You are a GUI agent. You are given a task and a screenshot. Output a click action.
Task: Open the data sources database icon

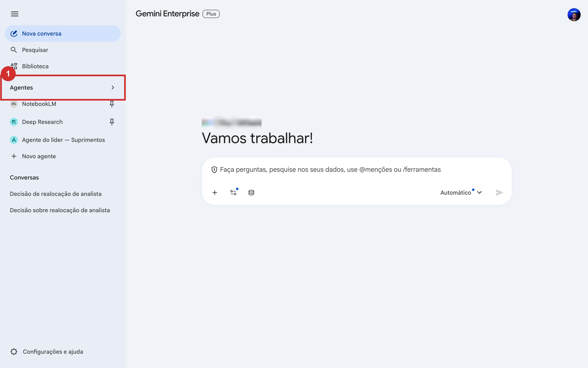251,193
